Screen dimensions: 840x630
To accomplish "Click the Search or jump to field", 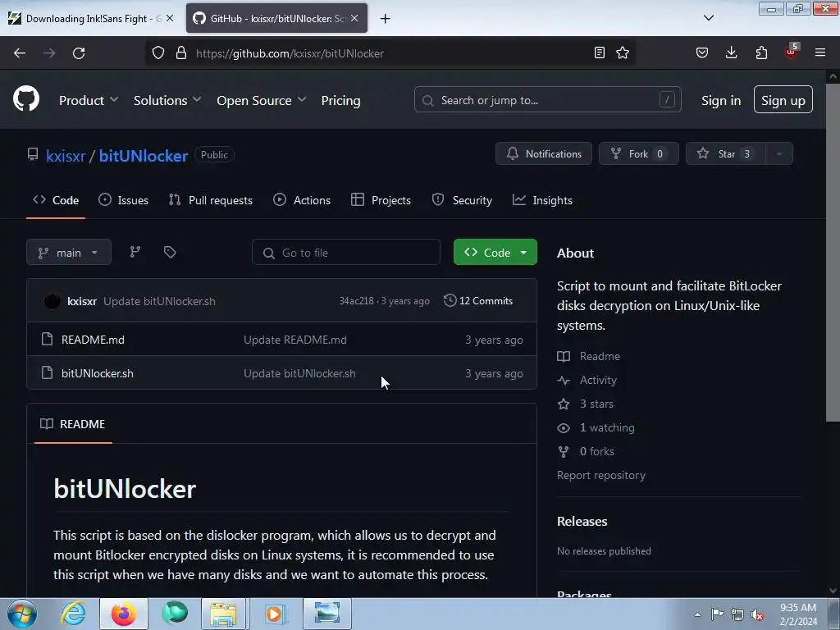I will point(547,99).
